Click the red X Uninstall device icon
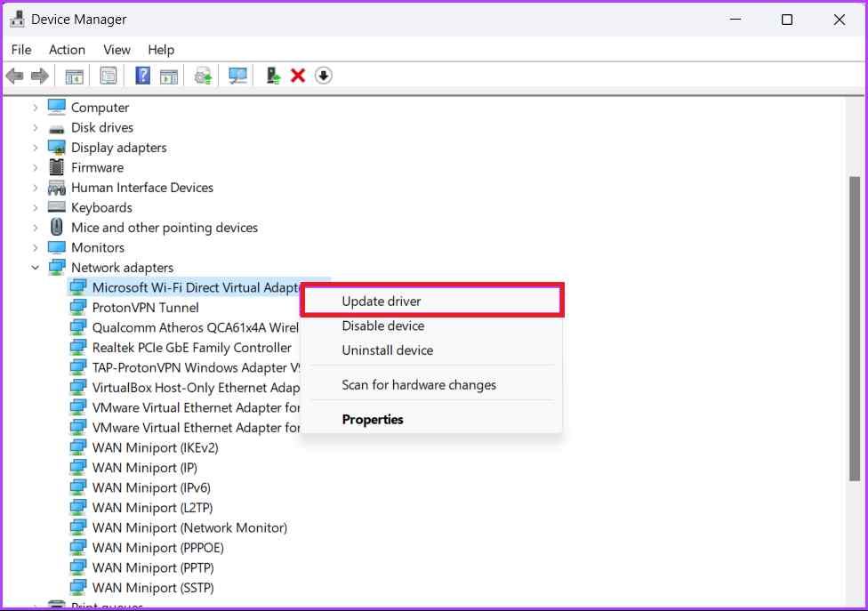 (298, 76)
